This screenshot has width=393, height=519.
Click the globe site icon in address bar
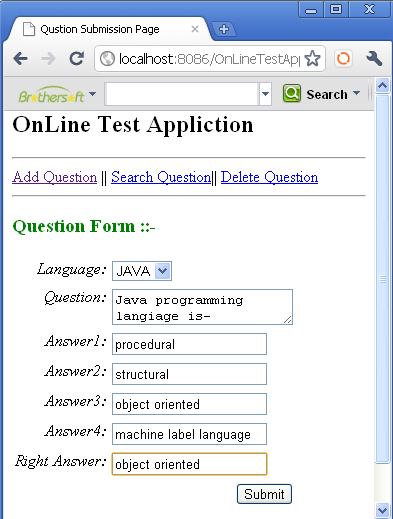click(107, 59)
